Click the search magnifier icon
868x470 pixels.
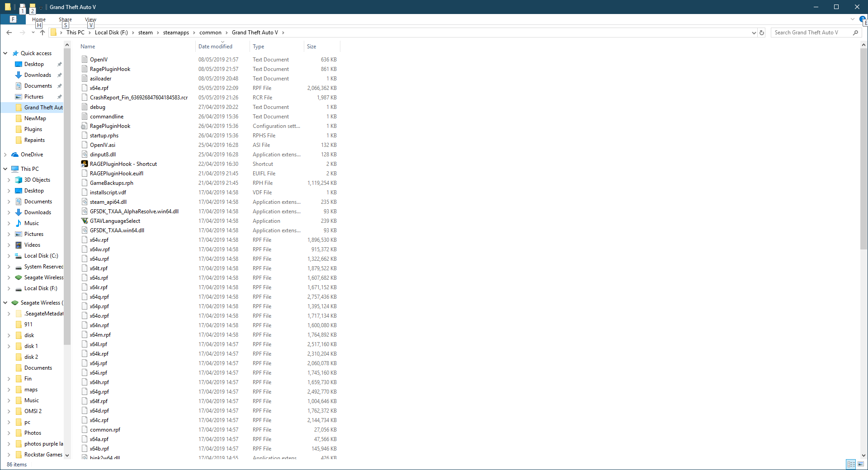855,33
